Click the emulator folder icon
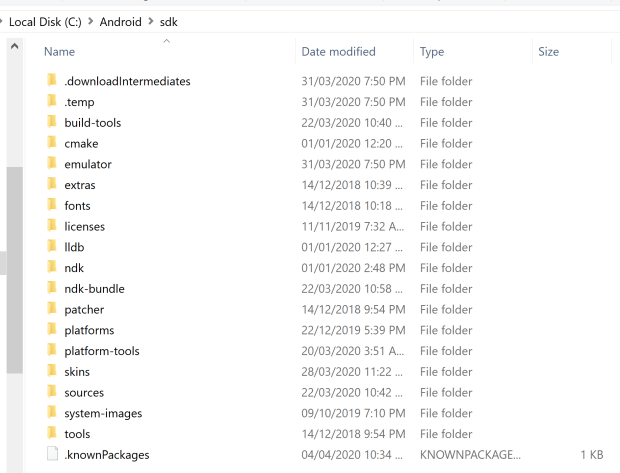620x473 pixels. point(52,163)
